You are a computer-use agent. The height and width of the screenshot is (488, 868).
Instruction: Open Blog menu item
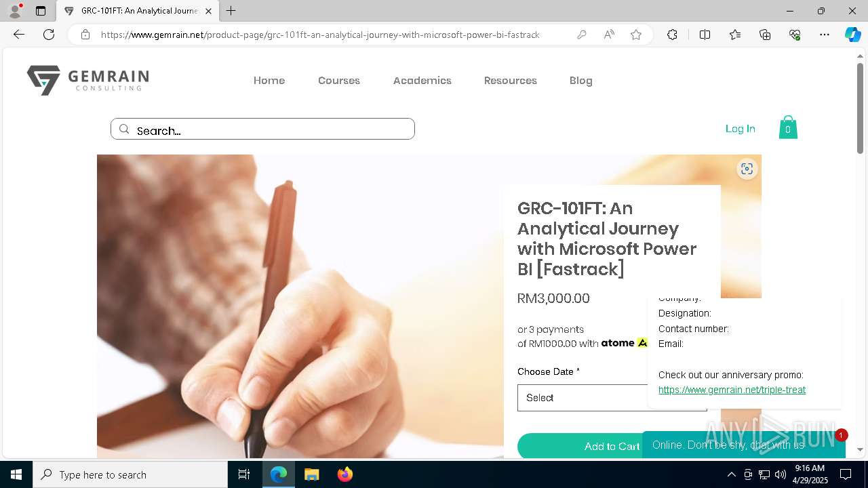click(x=581, y=81)
